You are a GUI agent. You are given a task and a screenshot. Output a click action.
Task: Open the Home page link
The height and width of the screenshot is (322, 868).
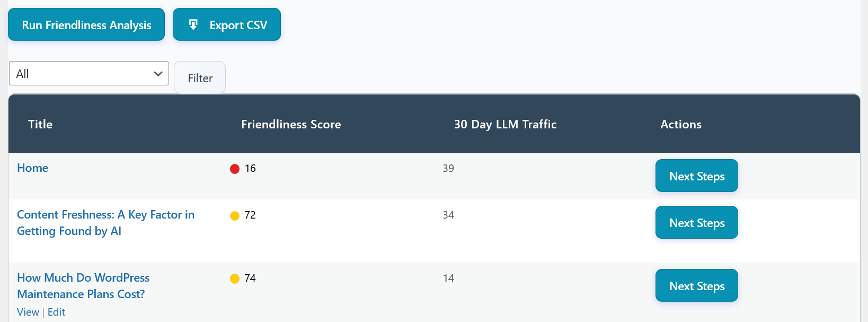click(x=32, y=168)
